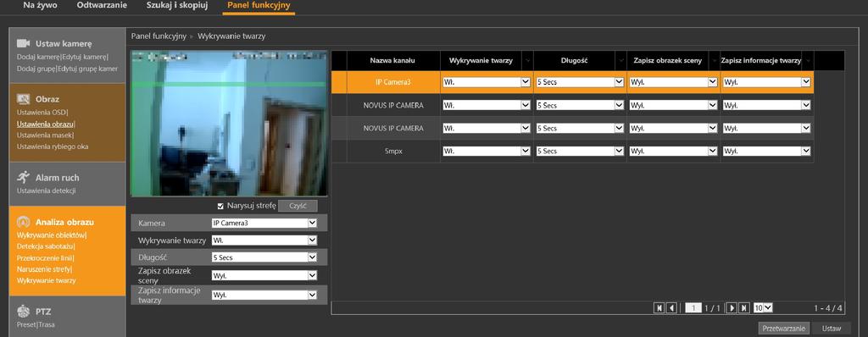Screen dimensions: 868x337
Task: Open Ustawienia masek link
Action: click(x=45, y=135)
